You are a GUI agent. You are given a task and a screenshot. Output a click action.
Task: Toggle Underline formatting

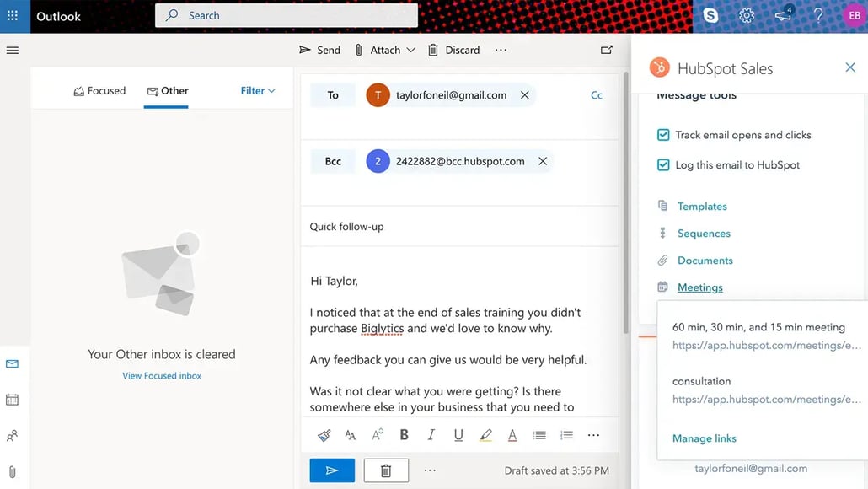coord(458,435)
